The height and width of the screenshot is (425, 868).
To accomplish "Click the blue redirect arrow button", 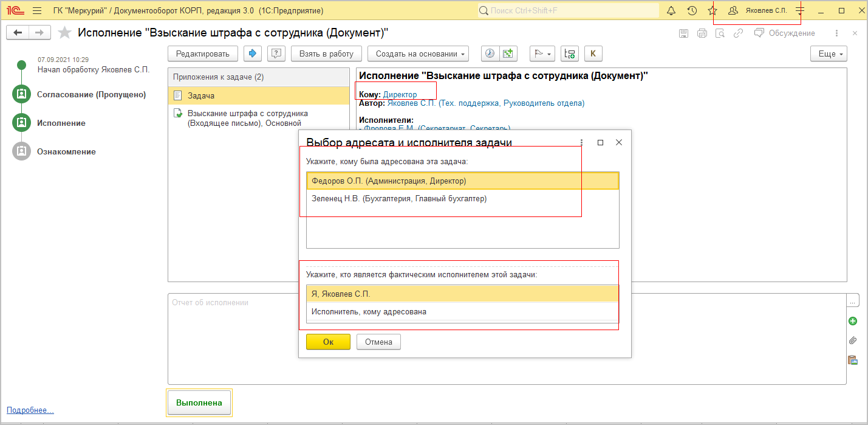I will coord(253,54).
